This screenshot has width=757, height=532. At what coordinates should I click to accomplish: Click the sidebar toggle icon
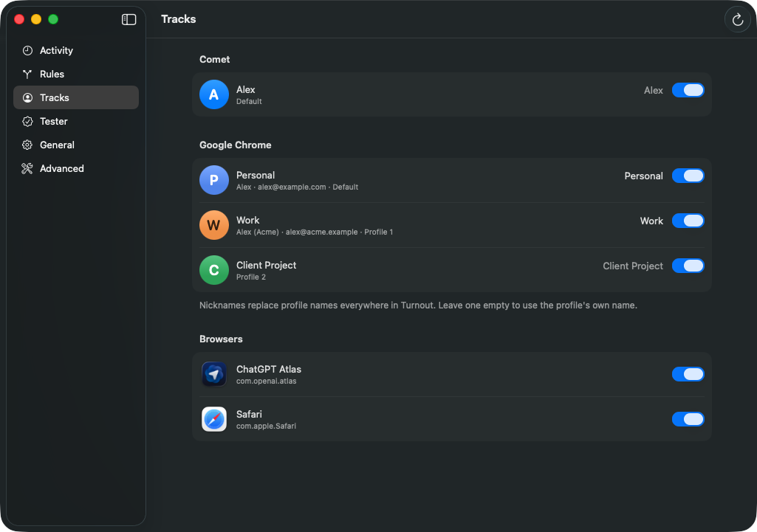(129, 19)
